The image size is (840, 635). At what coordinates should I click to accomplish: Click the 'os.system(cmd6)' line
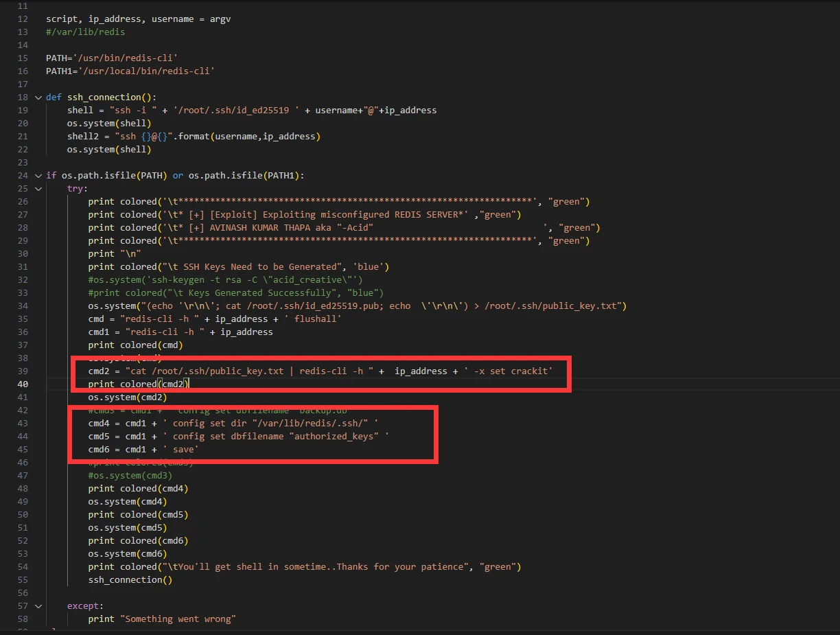(128, 553)
